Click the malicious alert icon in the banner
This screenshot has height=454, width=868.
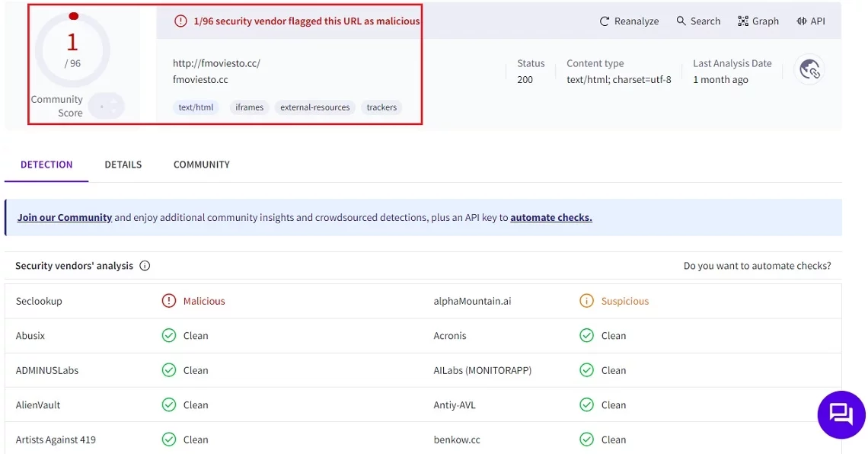point(180,21)
